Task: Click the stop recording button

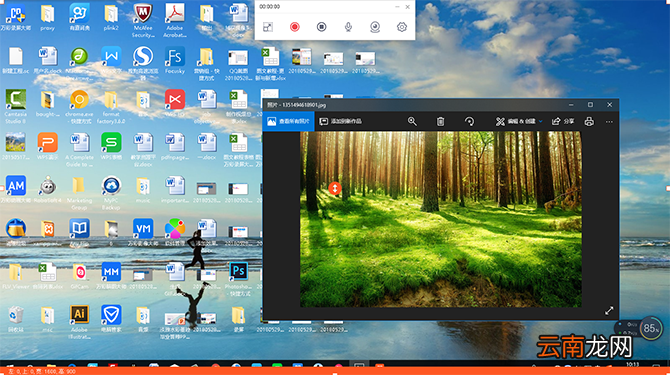Action: [321, 27]
